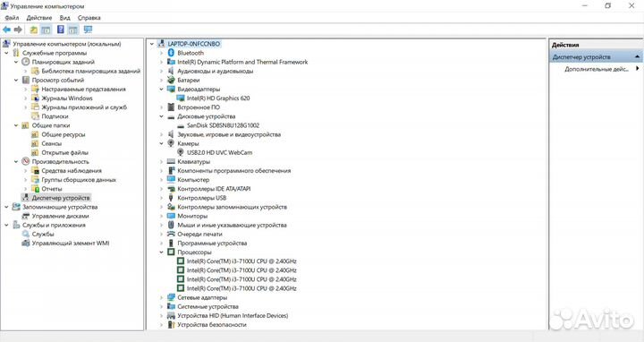
Task: Click the Компьютер category icon
Action: coord(171,180)
